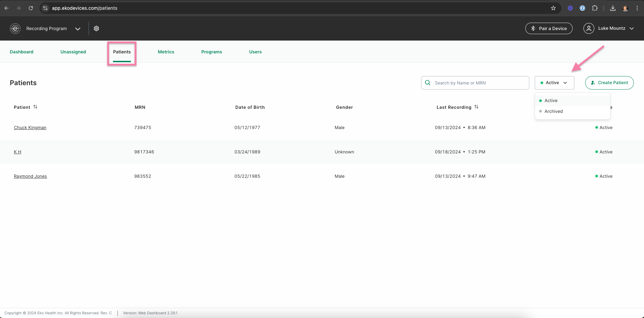This screenshot has width=644, height=318.
Task: Focus the Search by Name or MRN field
Action: [475, 83]
